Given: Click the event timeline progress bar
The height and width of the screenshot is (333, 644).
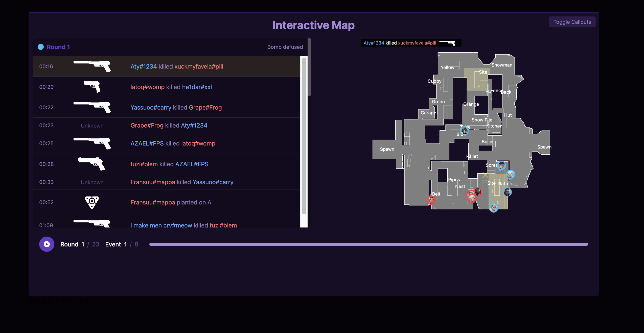Looking at the screenshot, I should [369, 244].
